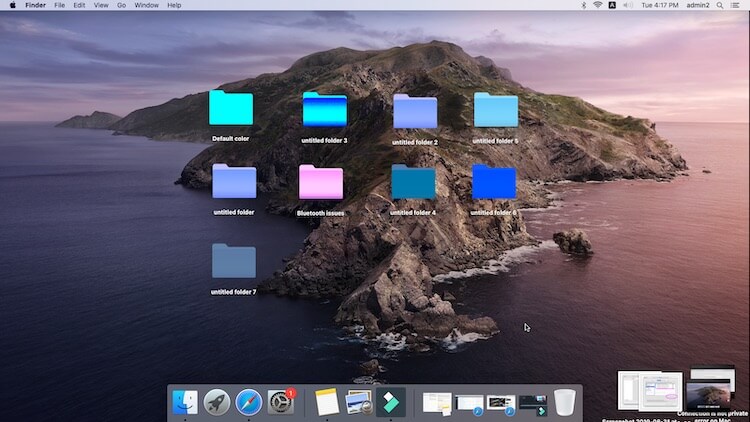Select the untitled folder 2 icon
Image resolution: width=750 pixels, height=422 pixels.
pos(415,111)
